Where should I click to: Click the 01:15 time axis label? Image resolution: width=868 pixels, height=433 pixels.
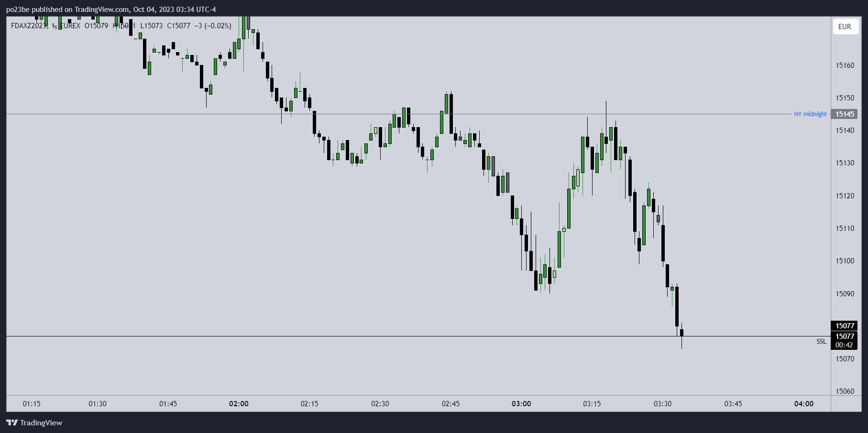tap(32, 404)
